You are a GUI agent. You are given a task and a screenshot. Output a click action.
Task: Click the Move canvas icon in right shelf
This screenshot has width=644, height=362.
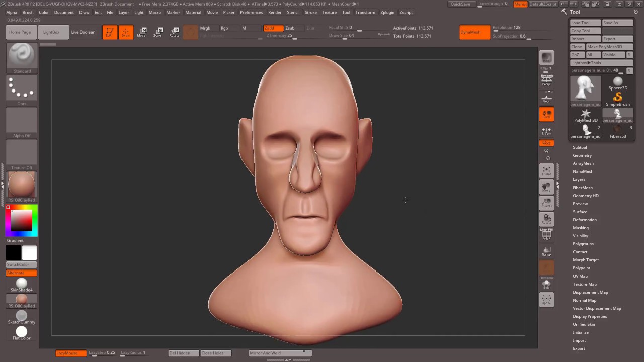point(546,187)
